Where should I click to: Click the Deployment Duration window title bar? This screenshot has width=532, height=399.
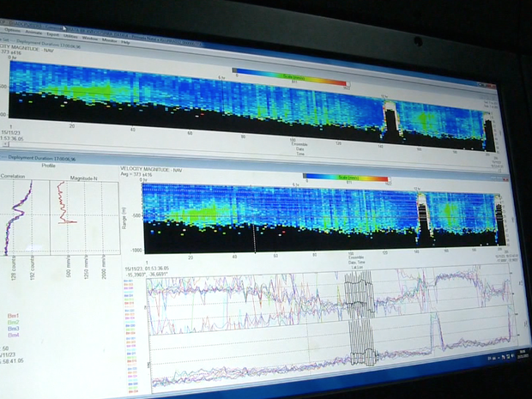click(51, 158)
